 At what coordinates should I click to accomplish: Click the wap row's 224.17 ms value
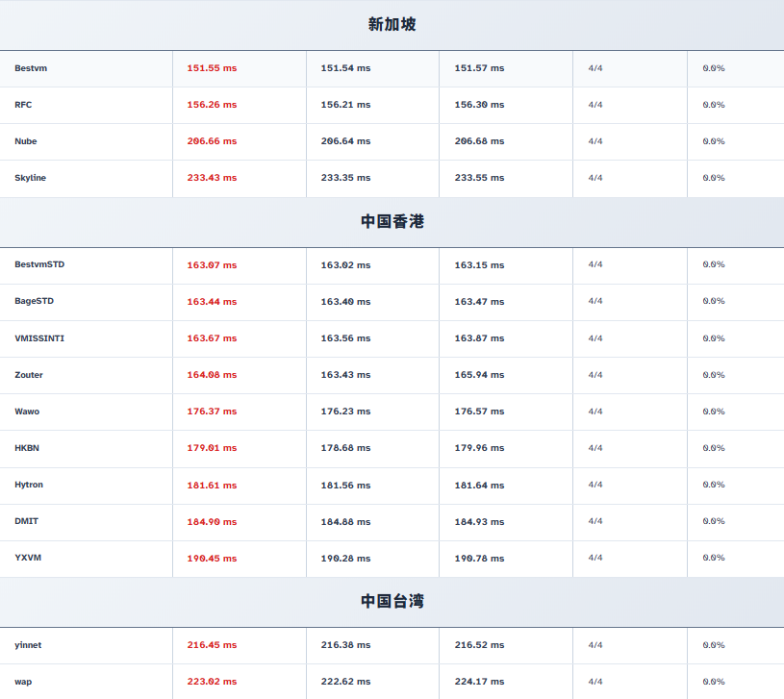tap(479, 682)
